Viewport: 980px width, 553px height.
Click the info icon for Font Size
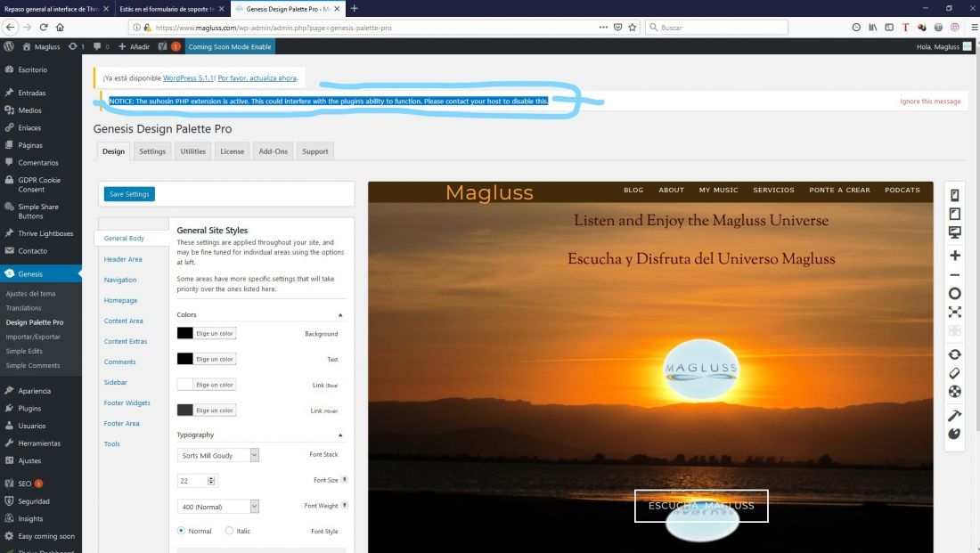[345, 480]
